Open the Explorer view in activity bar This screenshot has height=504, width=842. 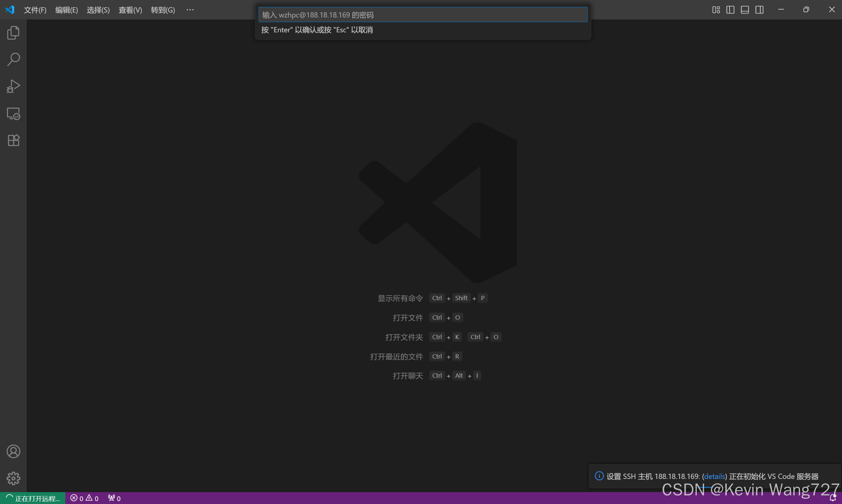click(13, 33)
